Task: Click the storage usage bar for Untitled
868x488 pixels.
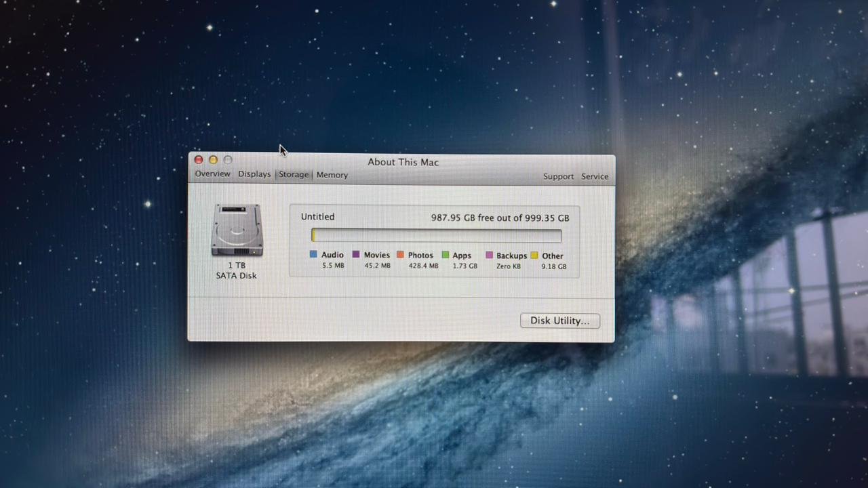Action: point(436,235)
